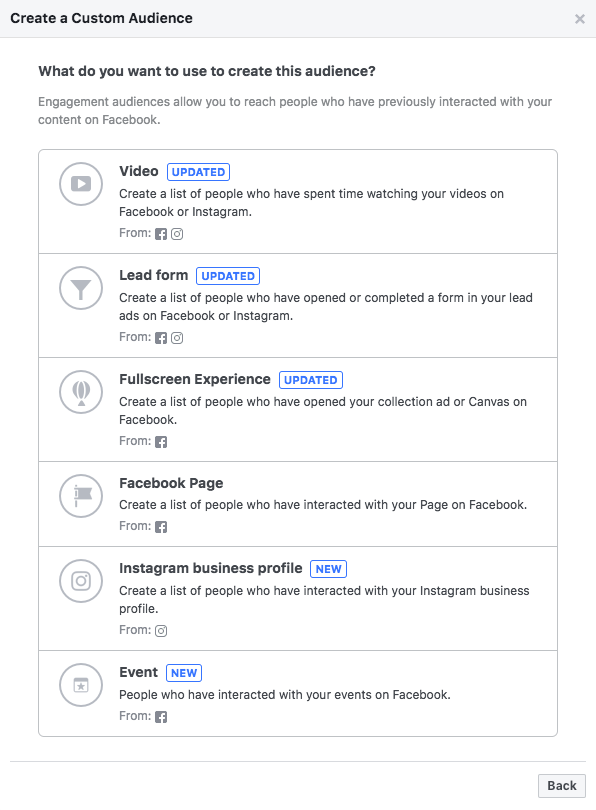Click the Fullscreen Experience balloon icon
The width and height of the screenshot is (596, 810).
[x=81, y=392]
